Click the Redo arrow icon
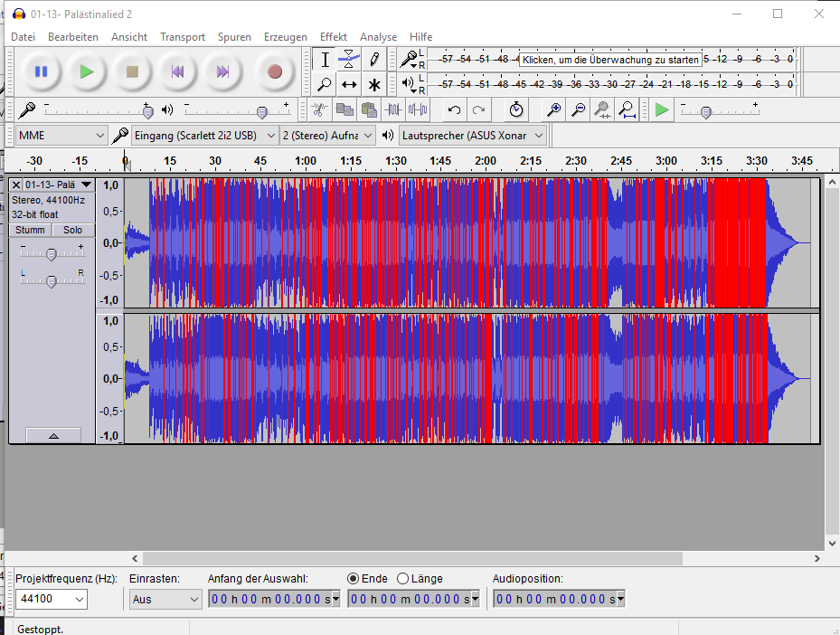 pyautogui.click(x=479, y=110)
